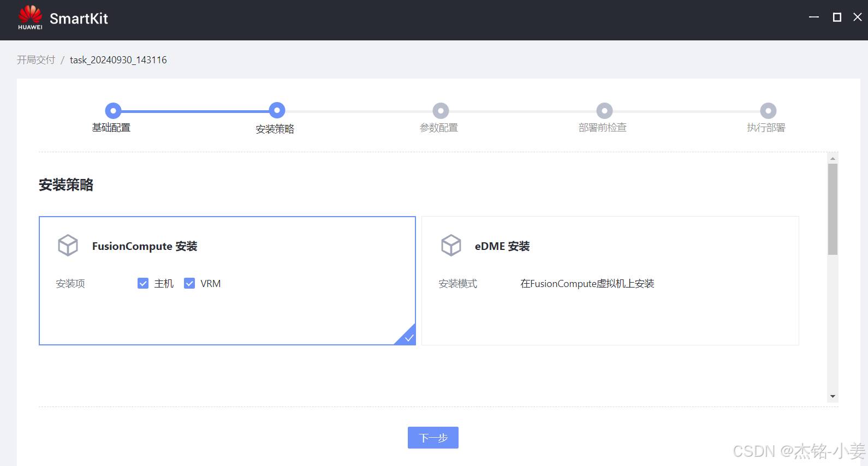Click the 下一步 button
The image size is (868, 466).
tap(433, 438)
